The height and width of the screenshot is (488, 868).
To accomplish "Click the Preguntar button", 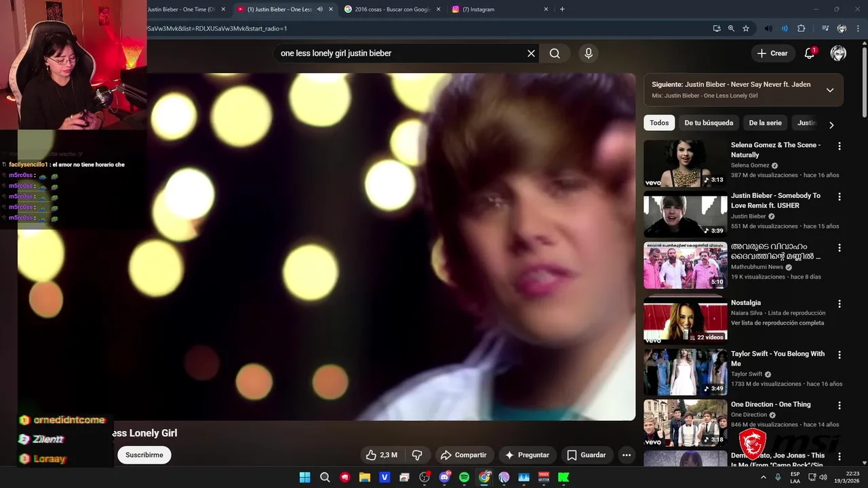I will (527, 455).
